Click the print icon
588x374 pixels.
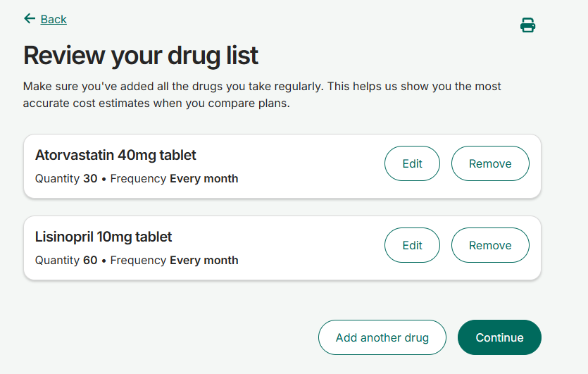coord(527,25)
